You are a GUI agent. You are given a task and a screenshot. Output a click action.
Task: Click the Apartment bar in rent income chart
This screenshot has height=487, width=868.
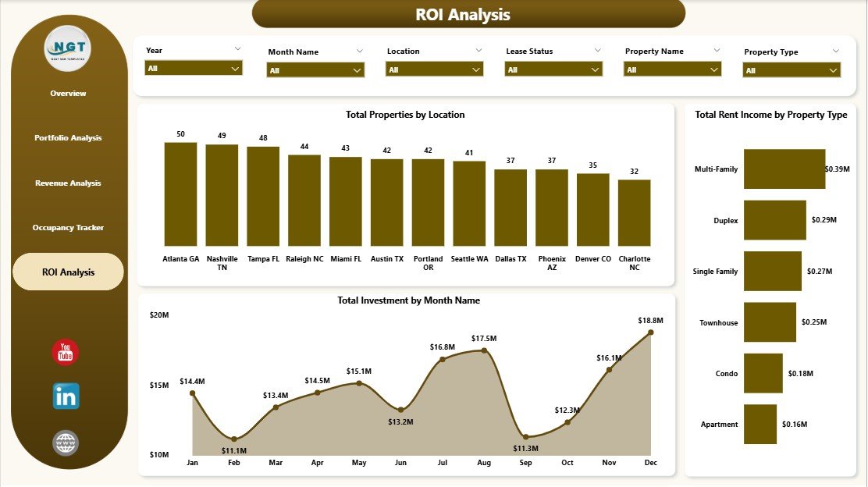coord(759,424)
